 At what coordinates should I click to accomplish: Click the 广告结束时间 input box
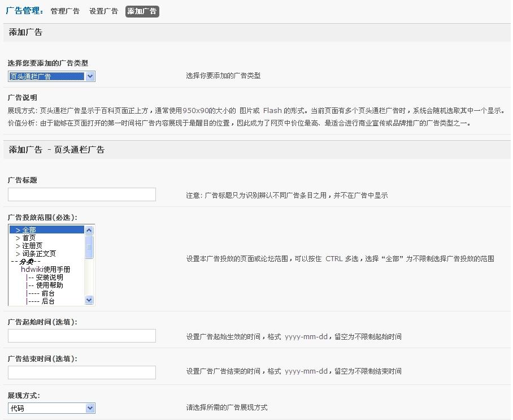click(82, 373)
